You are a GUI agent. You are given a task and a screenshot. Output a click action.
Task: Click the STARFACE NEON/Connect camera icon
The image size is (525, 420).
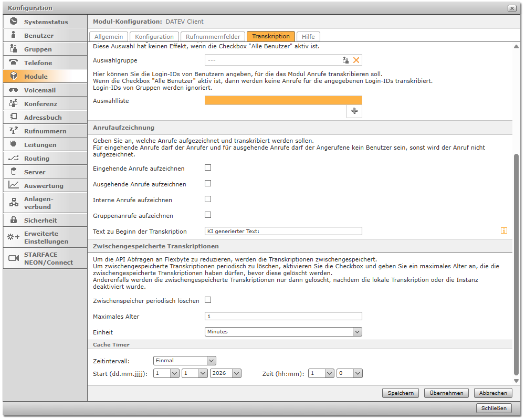point(14,258)
